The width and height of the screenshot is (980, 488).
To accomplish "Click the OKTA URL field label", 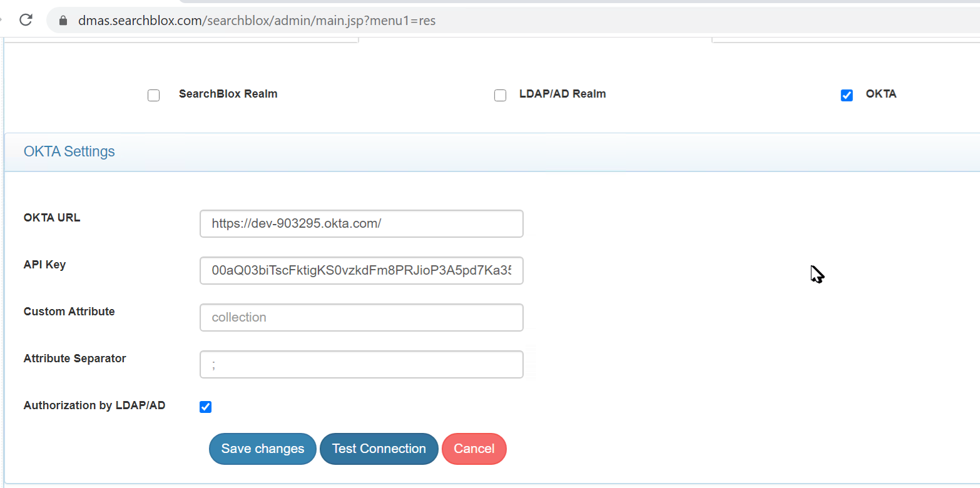I will [x=52, y=218].
